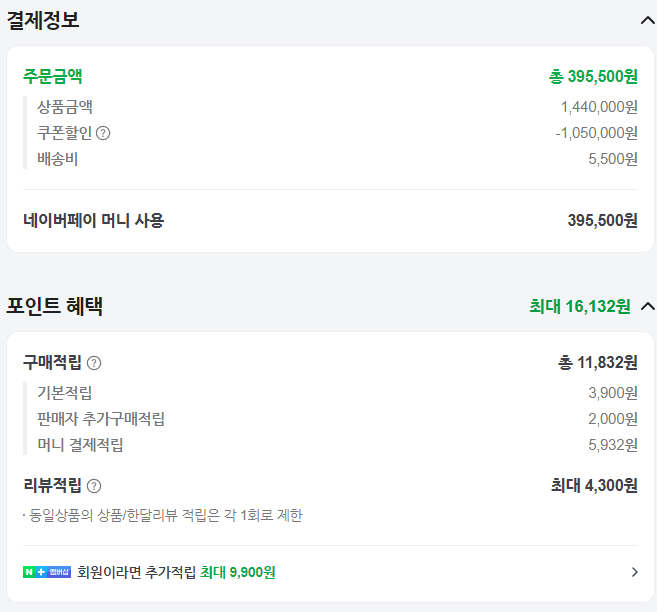The height and width of the screenshot is (612, 657).
Task: Click the 포인트 혜택 section heading
Action: point(55,307)
